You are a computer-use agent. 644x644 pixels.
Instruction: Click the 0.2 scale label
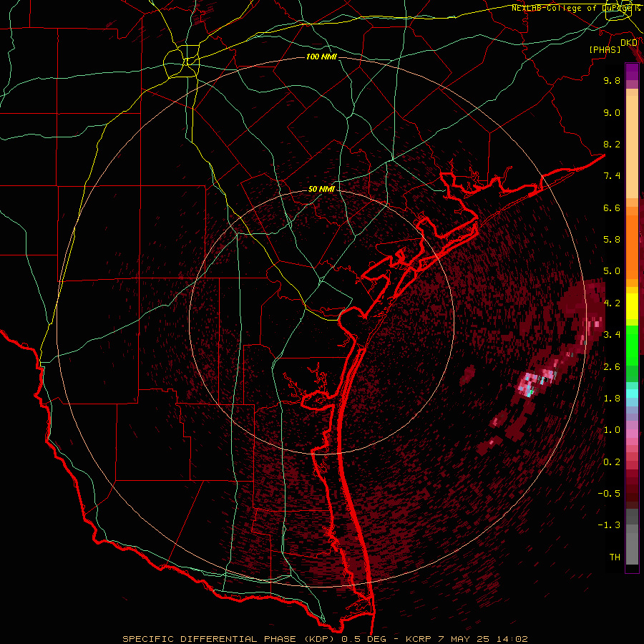click(x=612, y=462)
